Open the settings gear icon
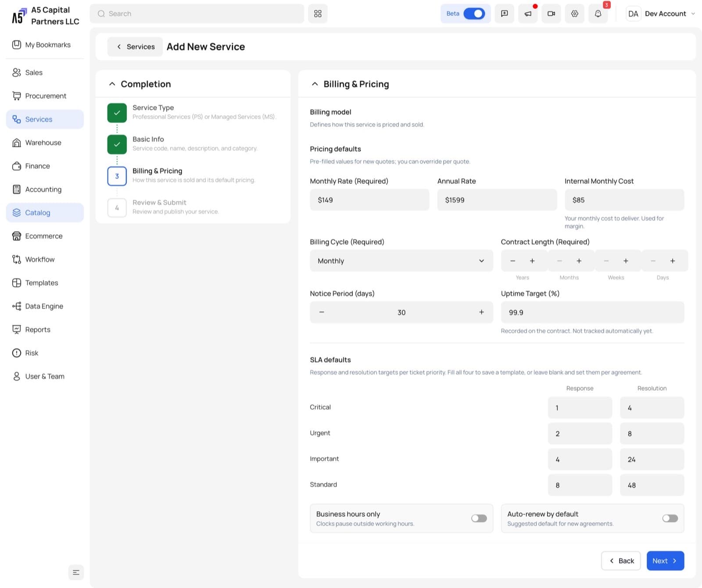Screen dimensions: 702x588 click(574, 14)
